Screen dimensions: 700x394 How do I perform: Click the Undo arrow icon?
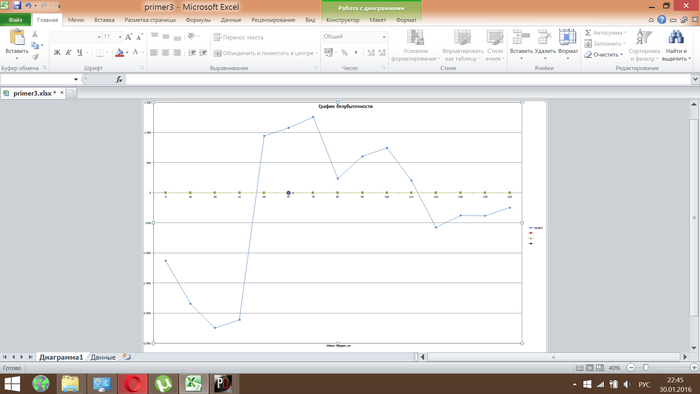(x=29, y=6)
